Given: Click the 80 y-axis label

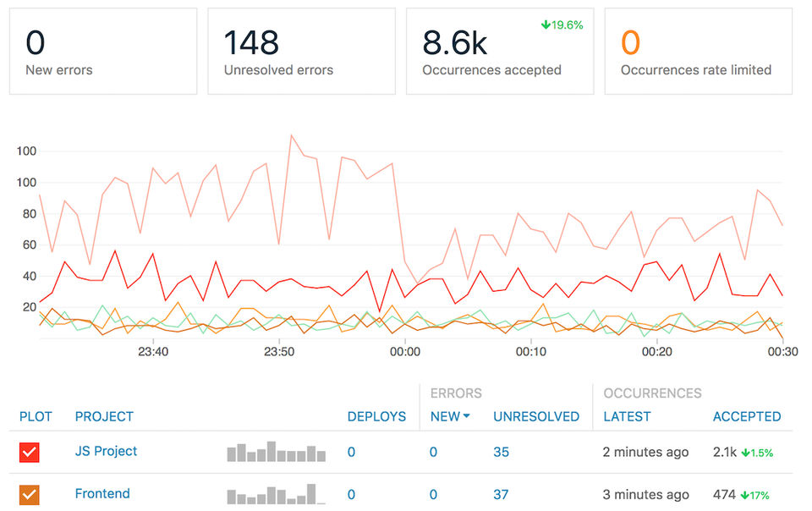Looking at the screenshot, I should [x=30, y=214].
